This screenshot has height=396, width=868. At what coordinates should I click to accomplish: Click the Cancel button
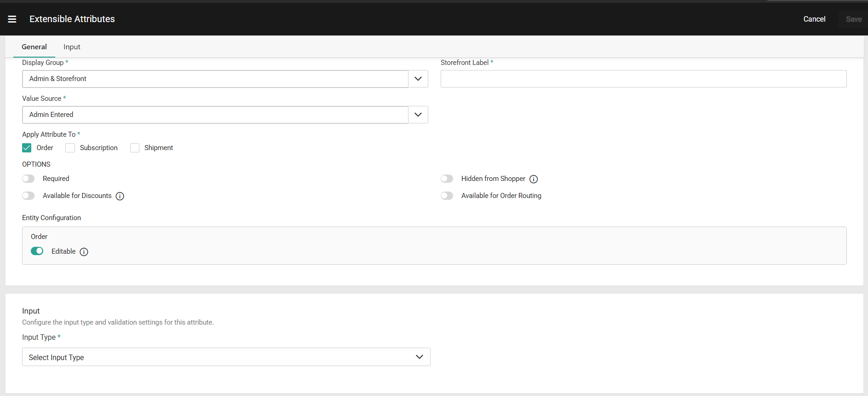point(814,19)
